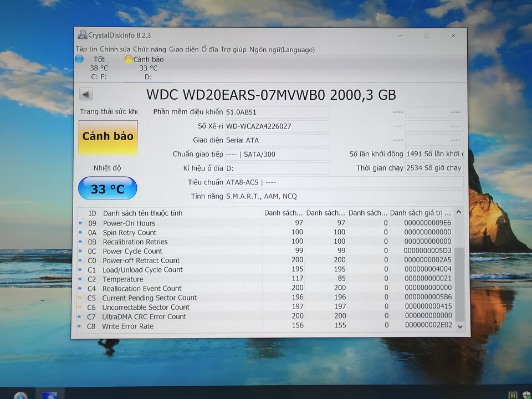Click raw value 0000000005B6 in C5 row

coord(428,297)
